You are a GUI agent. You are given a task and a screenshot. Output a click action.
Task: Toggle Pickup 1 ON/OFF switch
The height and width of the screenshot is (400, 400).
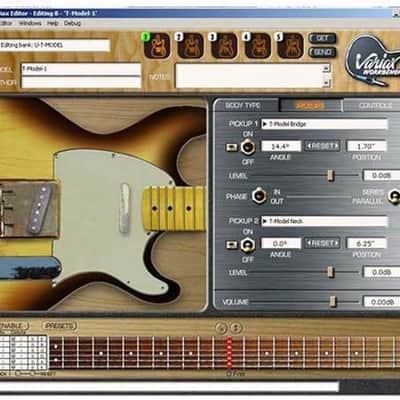pyautogui.click(x=248, y=147)
